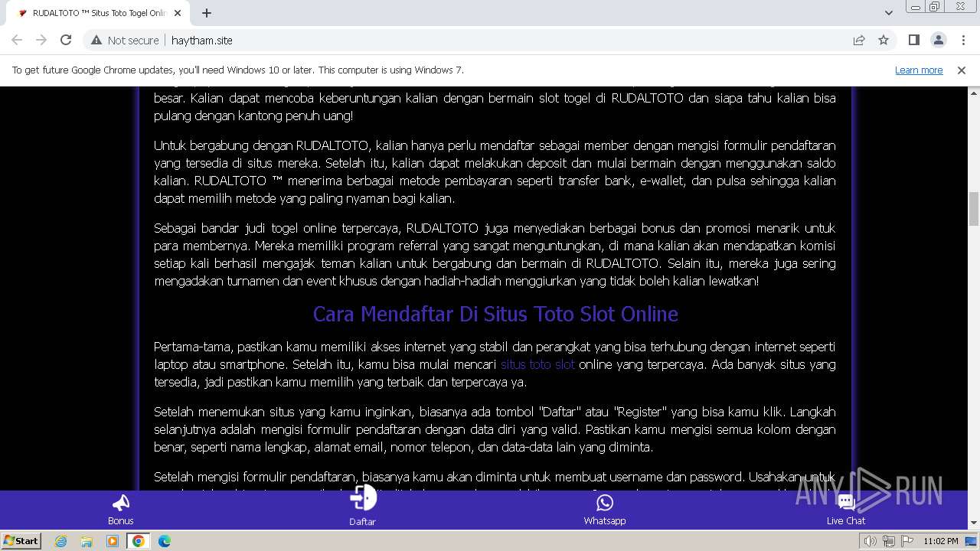Show the taskbar clock 11:02 PM
Viewport: 980px width, 551px height.
click(941, 541)
